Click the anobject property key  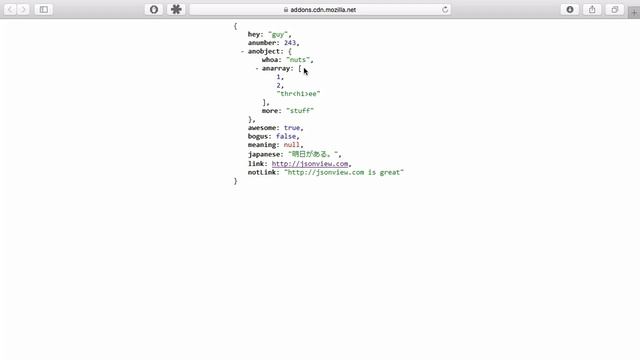pyautogui.click(x=264, y=51)
